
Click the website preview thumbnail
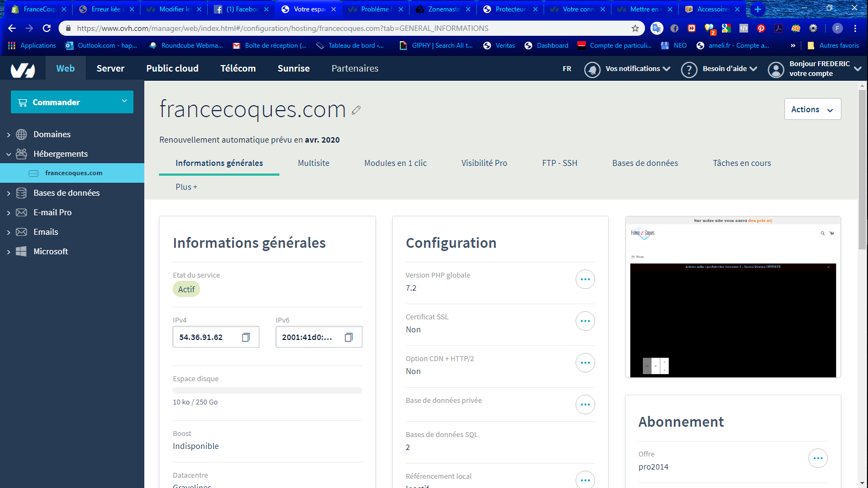(x=733, y=297)
